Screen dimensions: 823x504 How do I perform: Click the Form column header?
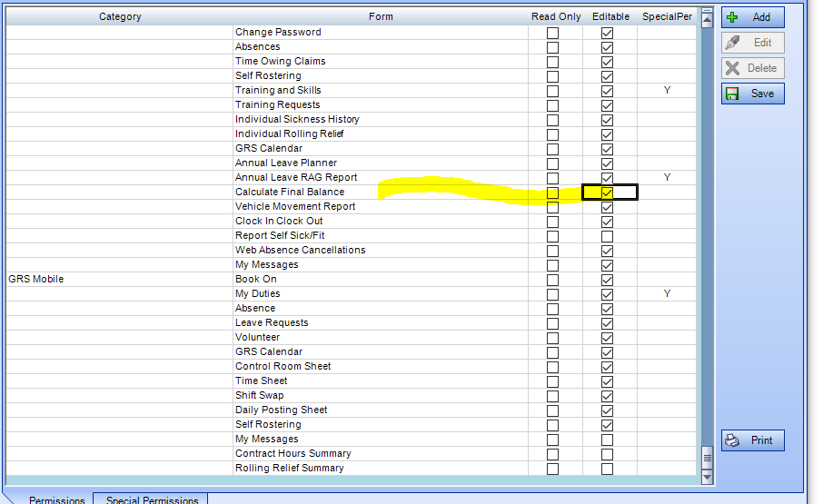pyautogui.click(x=381, y=17)
